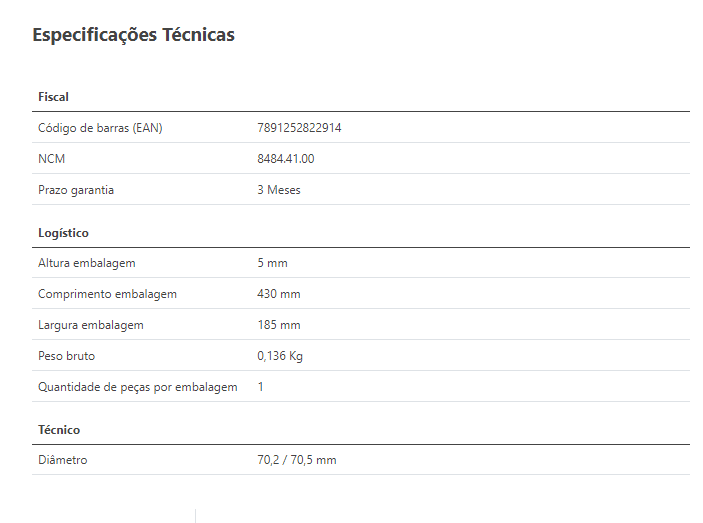The image size is (703, 523).
Task: Click the EAN barcode value 7891252822914
Action: coord(299,128)
